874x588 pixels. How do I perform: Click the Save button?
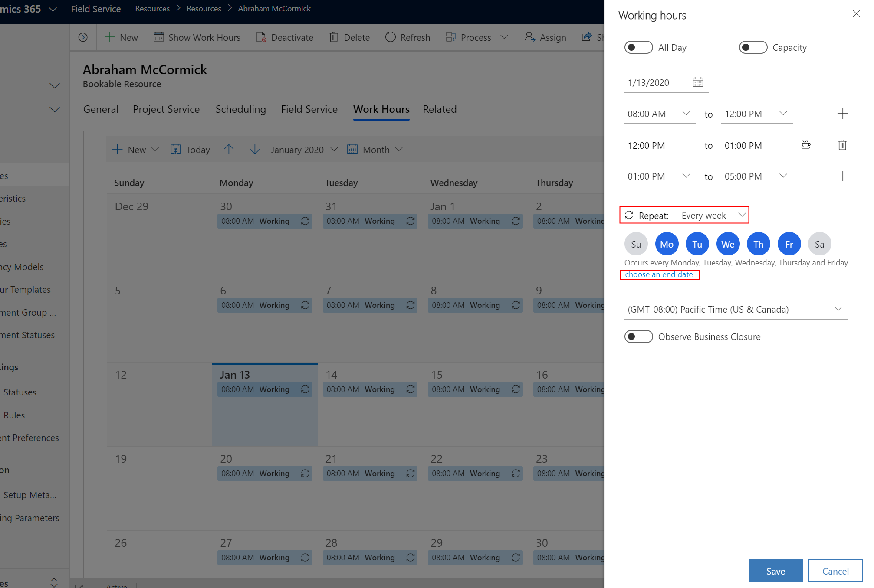coord(775,570)
